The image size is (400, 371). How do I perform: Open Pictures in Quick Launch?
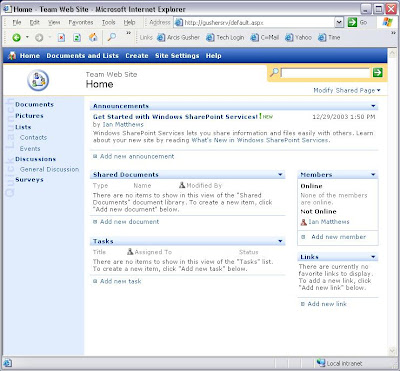click(x=29, y=116)
